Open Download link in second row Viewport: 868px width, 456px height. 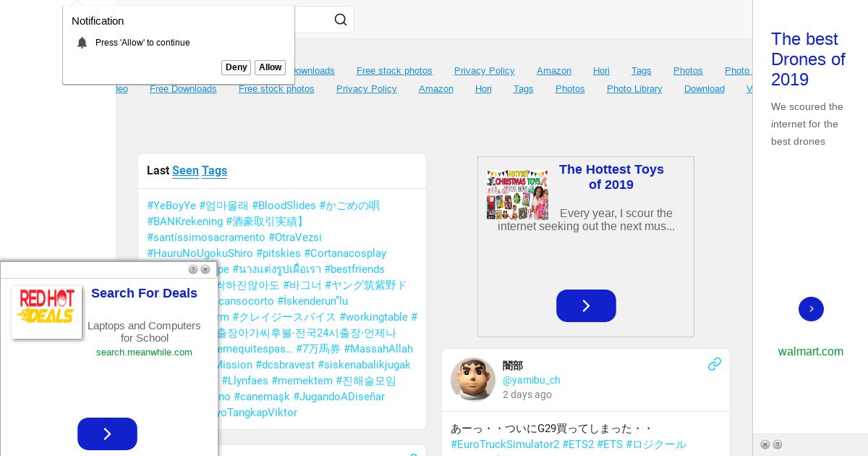(x=705, y=88)
